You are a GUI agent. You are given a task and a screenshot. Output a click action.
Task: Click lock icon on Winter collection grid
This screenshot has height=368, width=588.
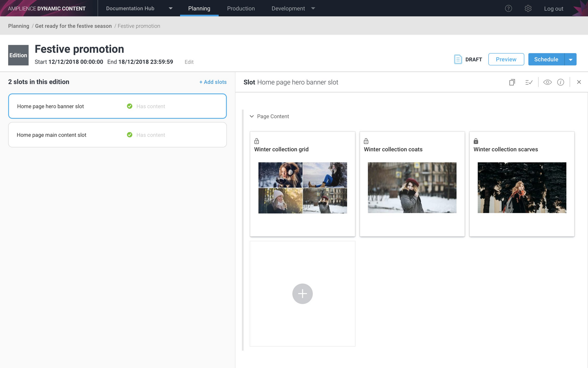coord(256,141)
